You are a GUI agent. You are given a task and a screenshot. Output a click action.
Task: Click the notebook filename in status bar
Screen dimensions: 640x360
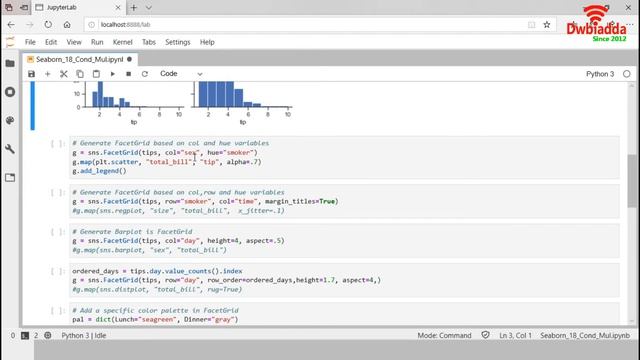click(585, 336)
